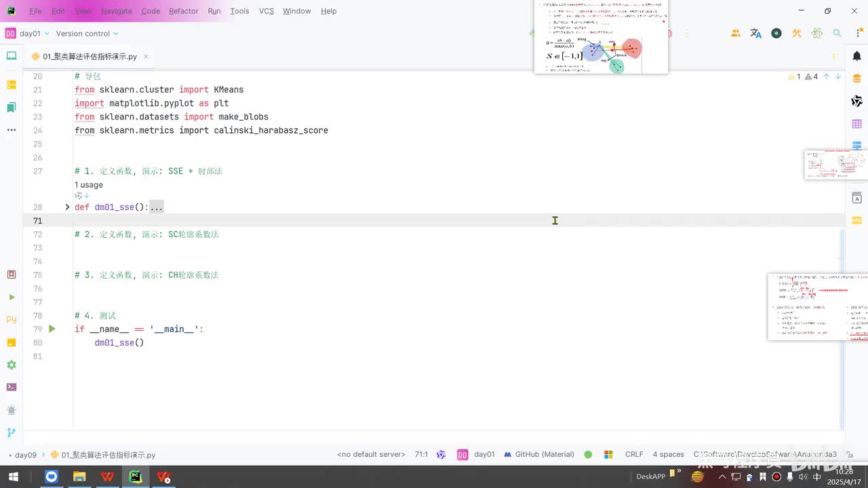Viewport: 868px width, 488px height.
Task: Open the Python interpreter selector in the status bar
Action: pos(765,455)
